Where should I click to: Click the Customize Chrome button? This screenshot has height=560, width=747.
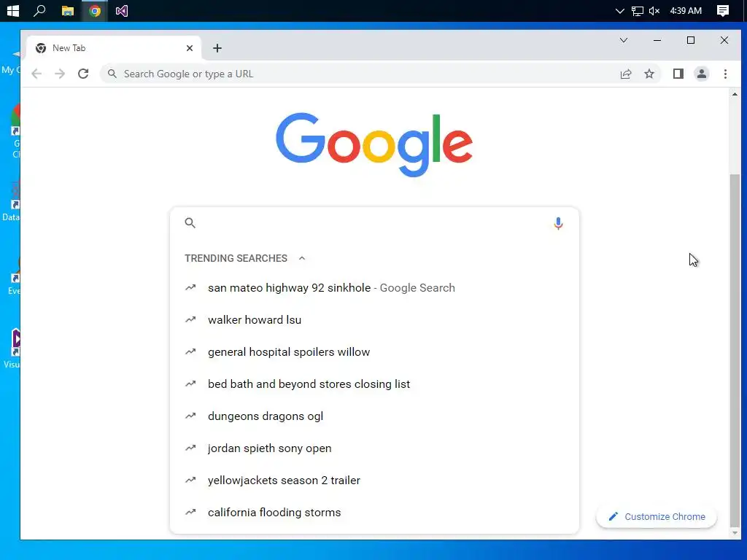[x=657, y=517]
